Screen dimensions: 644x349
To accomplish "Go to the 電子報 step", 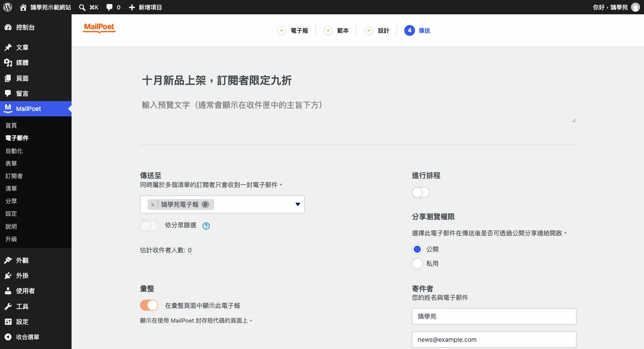I will coord(293,30).
